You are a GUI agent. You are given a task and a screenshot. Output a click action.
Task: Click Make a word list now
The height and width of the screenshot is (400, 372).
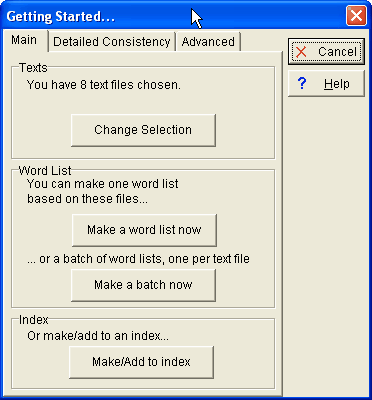144,230
